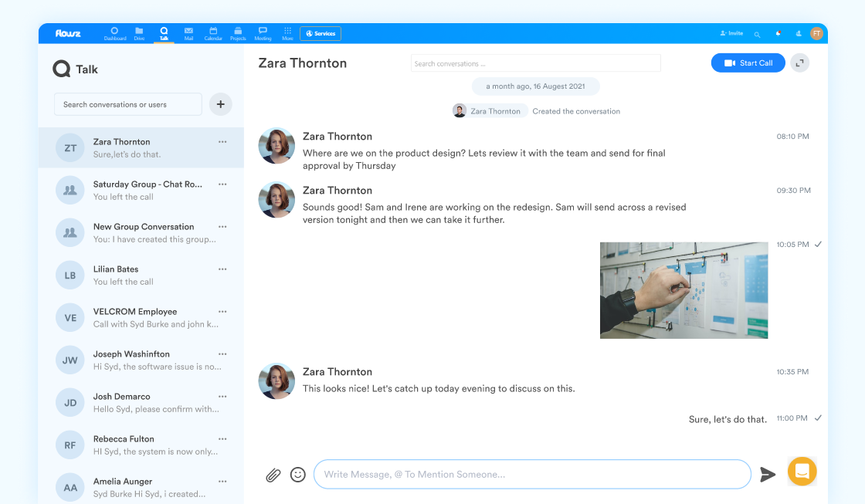
Task: Open the Mail app from the top bar
Action: 188,32
